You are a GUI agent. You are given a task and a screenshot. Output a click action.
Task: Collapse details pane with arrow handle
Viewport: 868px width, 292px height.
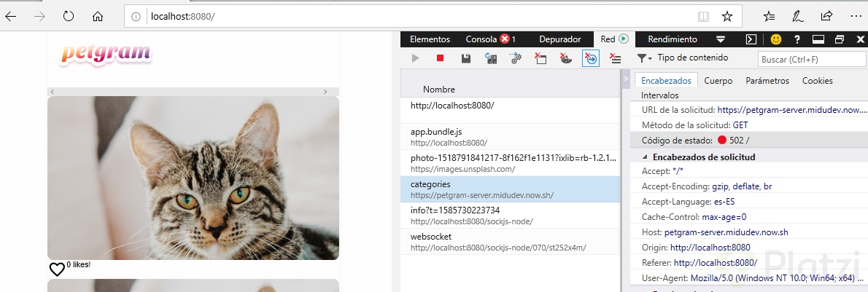[x=626, y=79]
